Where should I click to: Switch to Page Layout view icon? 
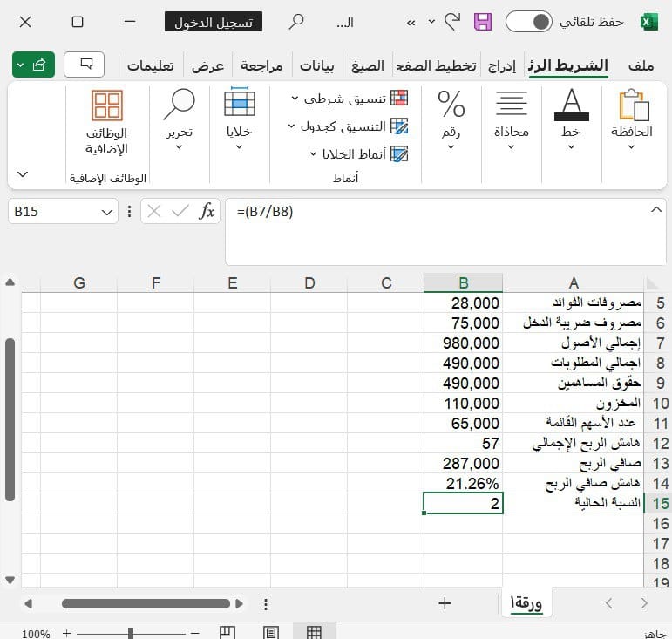coord(270,632)
